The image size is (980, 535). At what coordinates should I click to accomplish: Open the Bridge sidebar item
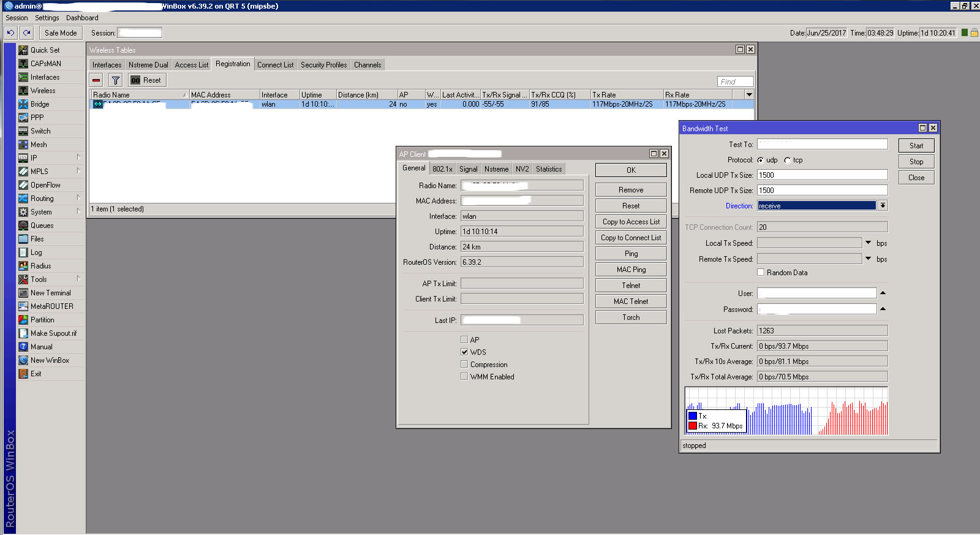tap(40, 104)
